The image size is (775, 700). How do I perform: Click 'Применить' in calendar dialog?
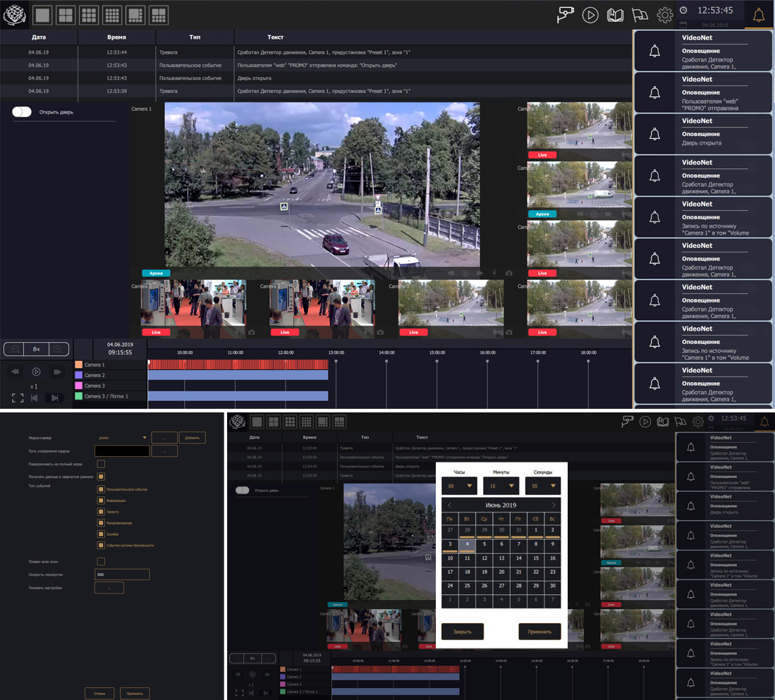point(539,632)
